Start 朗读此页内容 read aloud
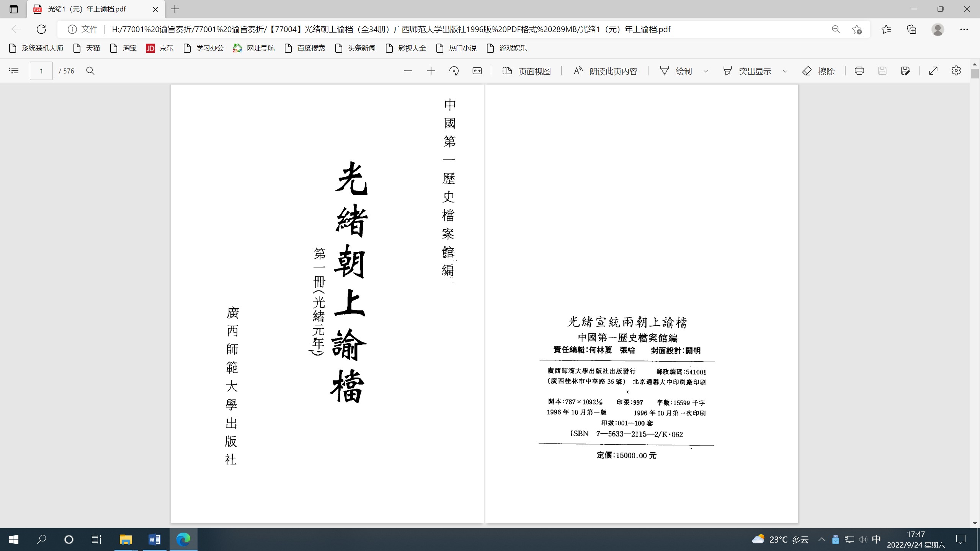This screenshot has height=551, width=980. click(605, 71)
